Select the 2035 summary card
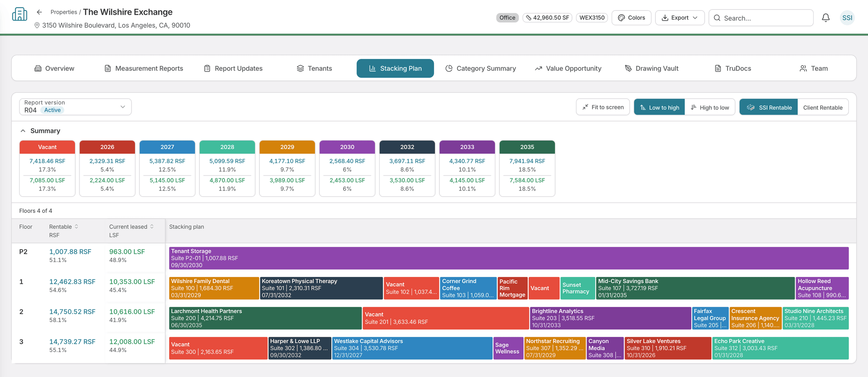 tap(527, 168)
